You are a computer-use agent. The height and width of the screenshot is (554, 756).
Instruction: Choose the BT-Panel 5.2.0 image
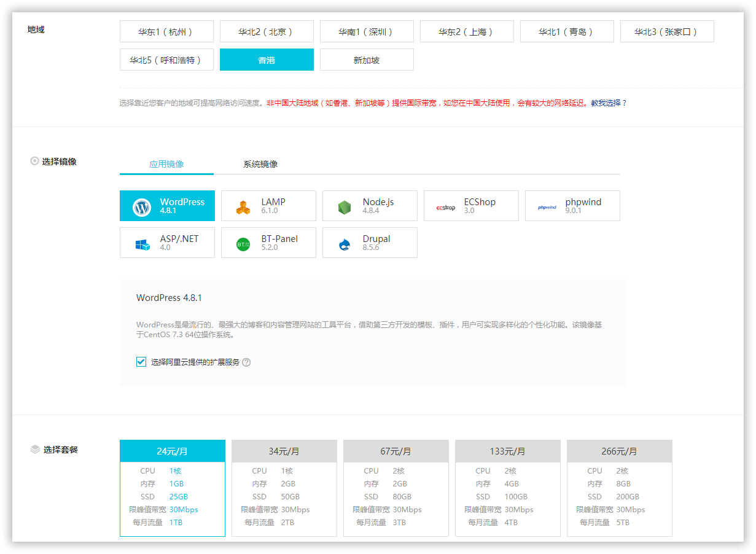coord(268,243)
